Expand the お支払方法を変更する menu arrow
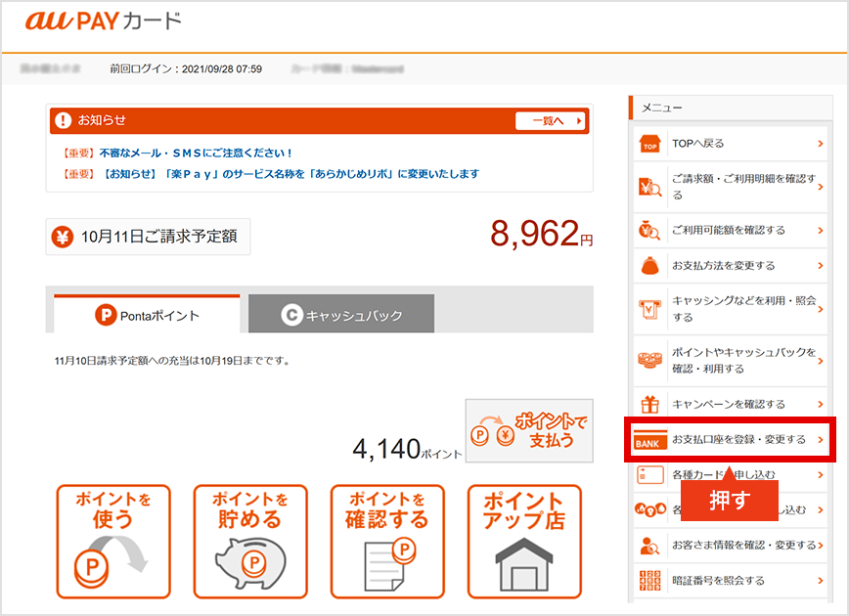The image size is (849, 616). tap(820, 265)
